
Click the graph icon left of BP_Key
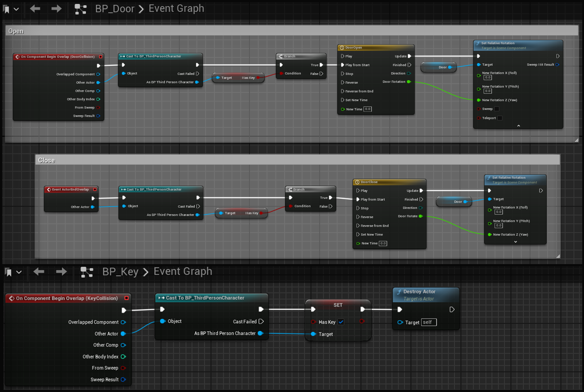(87, 272)
